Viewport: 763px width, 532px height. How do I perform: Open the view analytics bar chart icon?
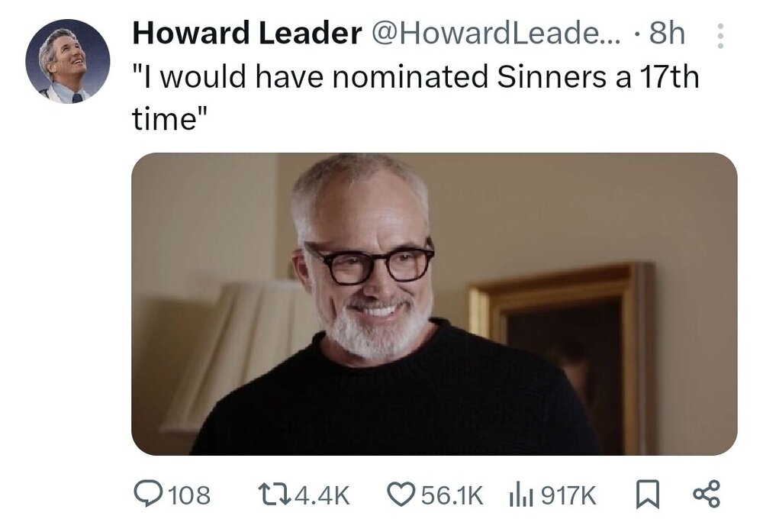point(520,495)
